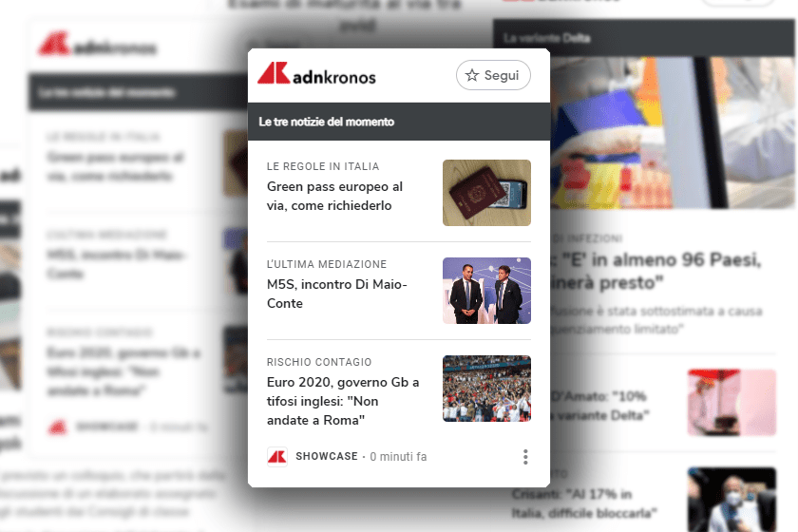Click the SHOWCASE source label
Viewport: 798px width, 532px height.
pyautogui.click(x=326, y=456)
